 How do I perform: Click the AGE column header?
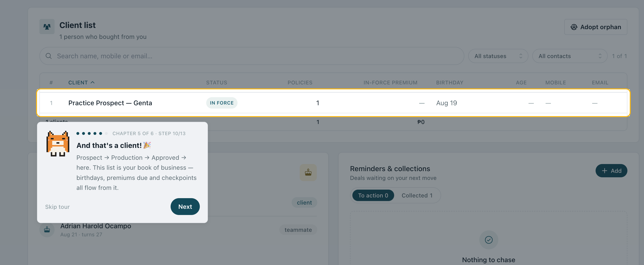521,82
